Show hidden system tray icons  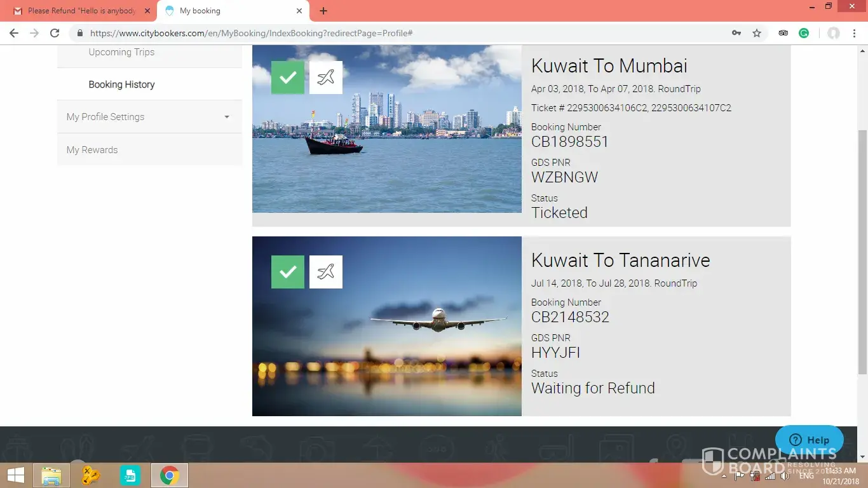[724, 475]
